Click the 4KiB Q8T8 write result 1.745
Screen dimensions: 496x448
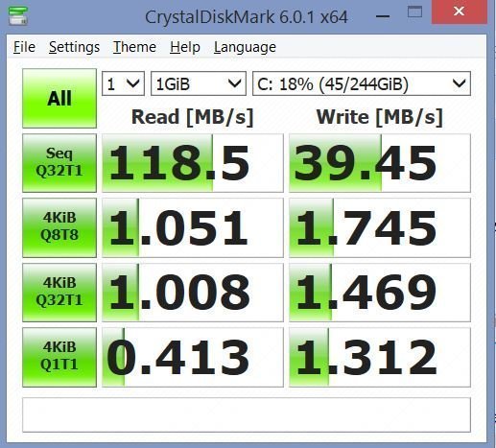click(x=380, y=227)
